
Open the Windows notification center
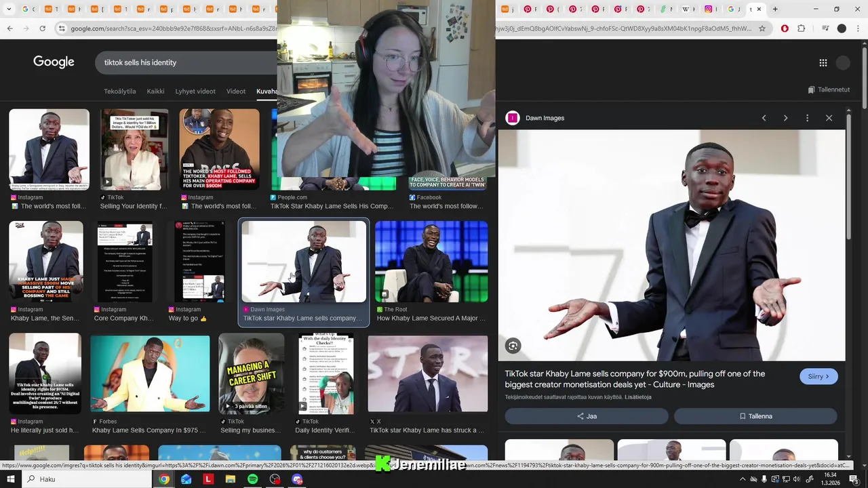click(x=854, y=479)
